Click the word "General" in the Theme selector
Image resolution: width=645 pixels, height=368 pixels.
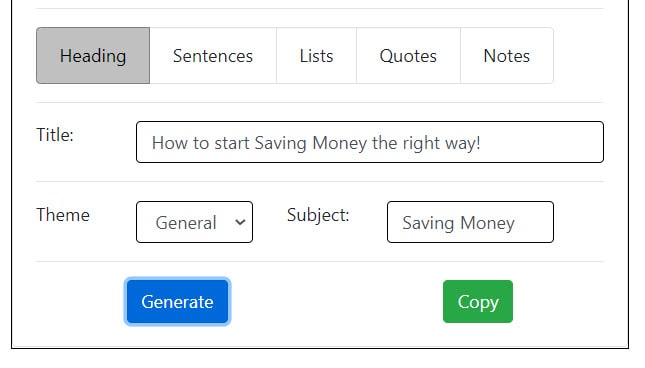[x=186, y=223]
